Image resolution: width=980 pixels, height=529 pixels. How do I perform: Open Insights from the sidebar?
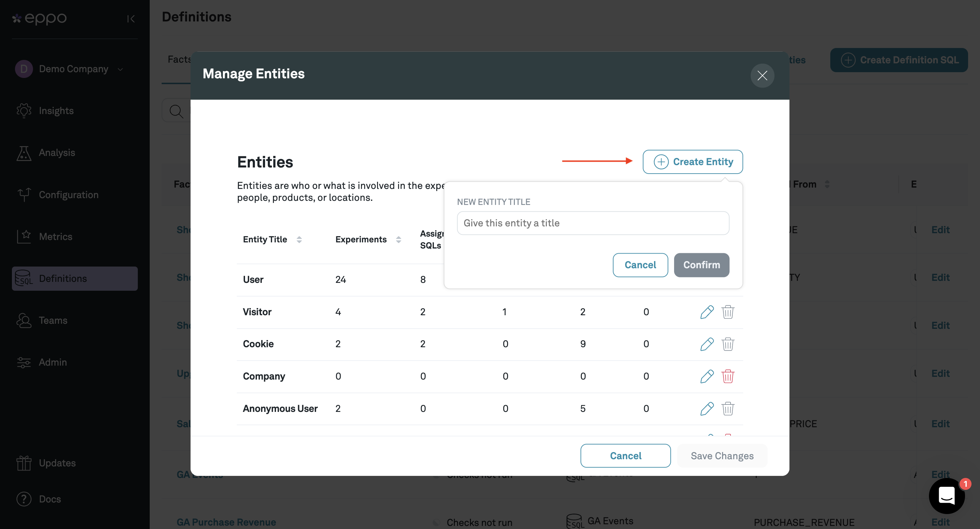pyautogui.click(x=56, y=111)
